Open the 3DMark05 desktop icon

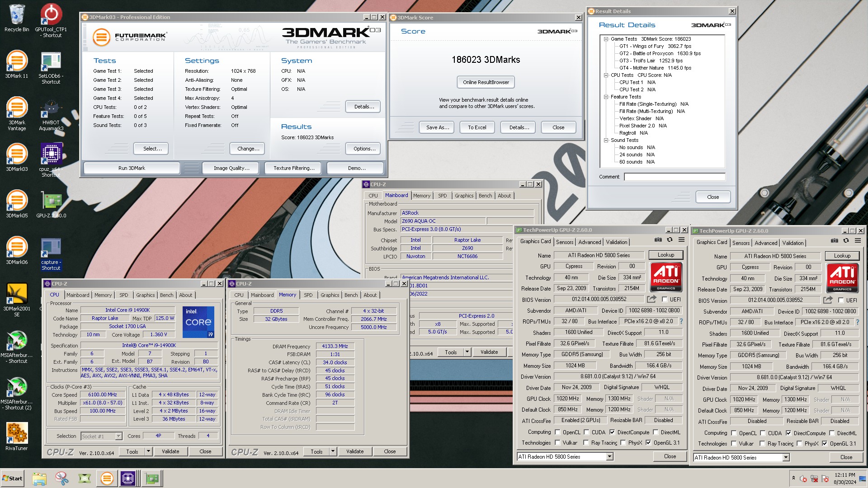tap(17, 204)
